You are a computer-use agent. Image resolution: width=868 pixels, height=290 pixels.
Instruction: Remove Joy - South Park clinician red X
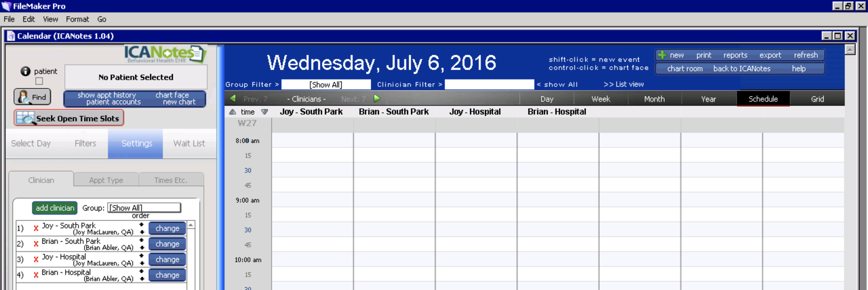[36, 228]
